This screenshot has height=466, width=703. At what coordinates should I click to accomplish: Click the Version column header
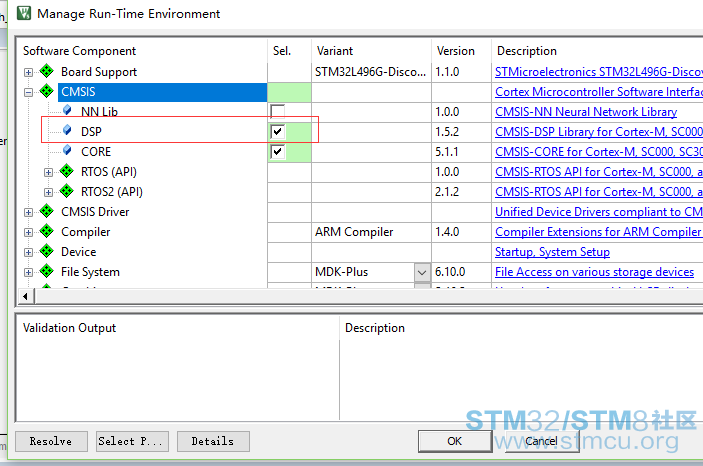456,51
